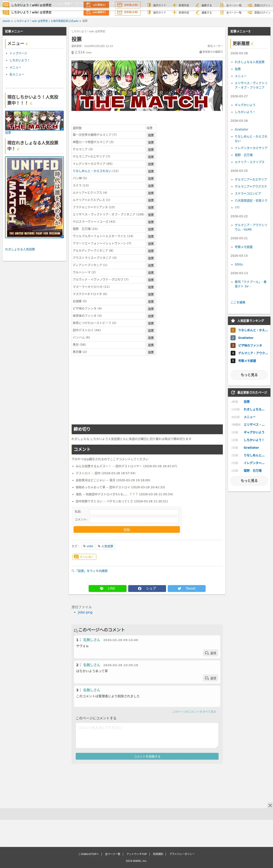
Task: Open the THE MATCH thumbnail in the left menu
Action: [x=34, y=121]
